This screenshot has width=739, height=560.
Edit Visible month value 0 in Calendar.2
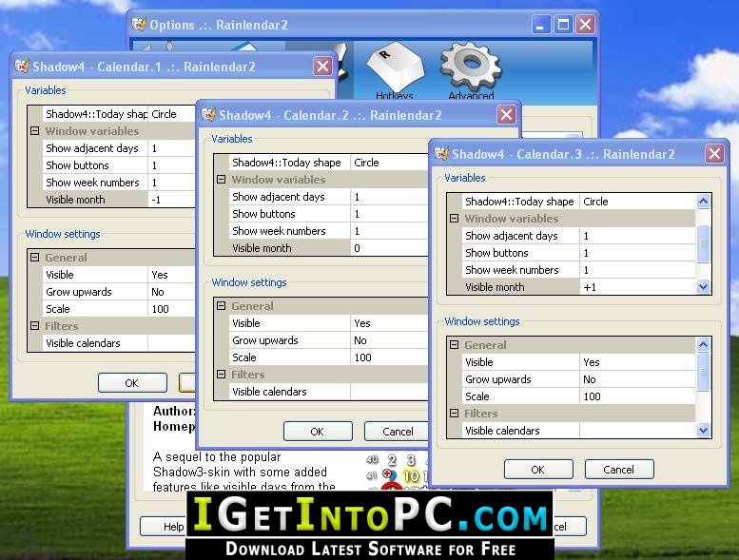[x=389, y=248]
